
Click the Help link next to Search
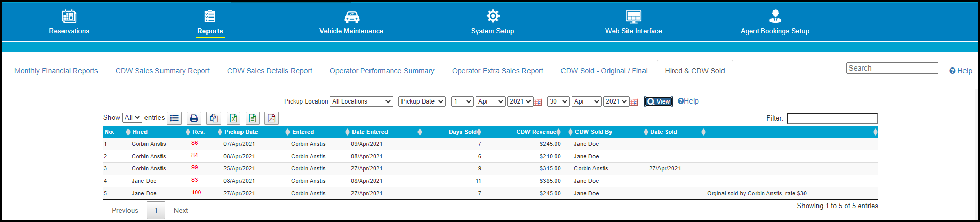pos(960,71)
